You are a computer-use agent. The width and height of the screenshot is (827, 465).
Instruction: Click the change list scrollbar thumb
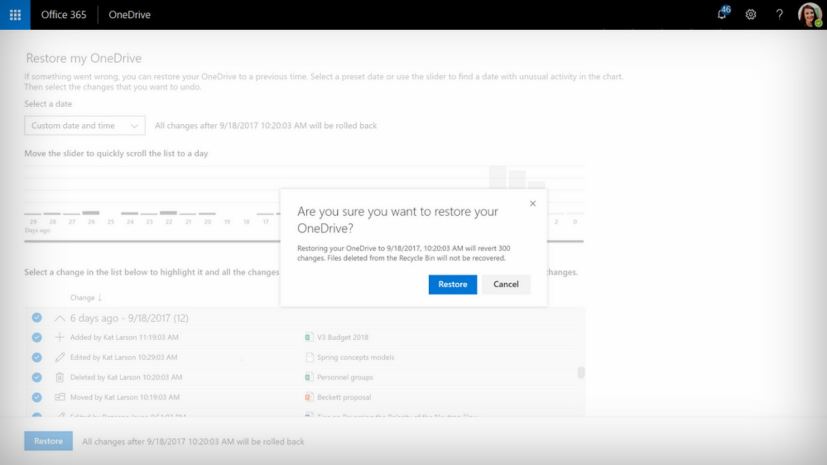click(581, 372)
